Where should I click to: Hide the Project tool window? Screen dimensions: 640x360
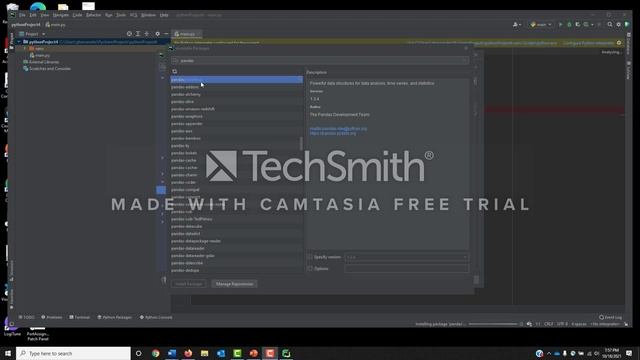(x=166, y=34)
